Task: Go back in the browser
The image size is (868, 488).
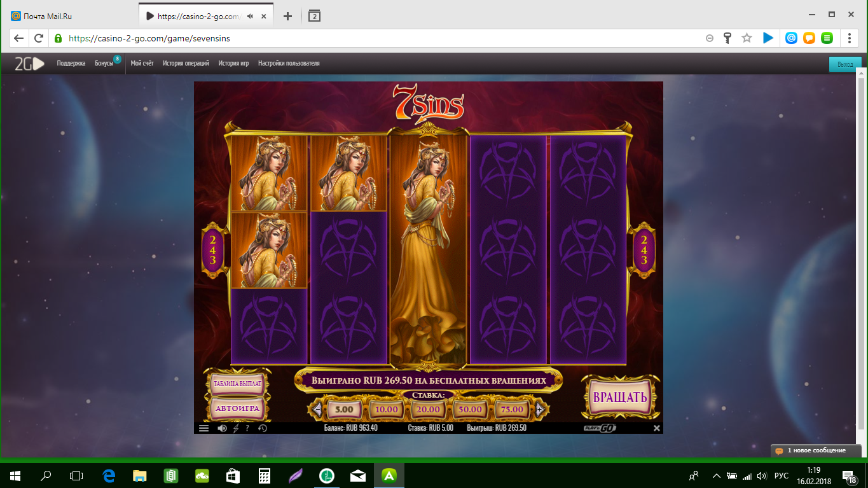Action: coord(19,38)
